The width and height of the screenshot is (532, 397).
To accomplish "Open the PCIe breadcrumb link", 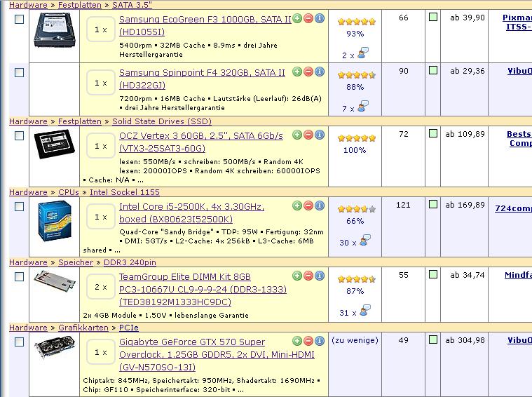I will (128, 328).
